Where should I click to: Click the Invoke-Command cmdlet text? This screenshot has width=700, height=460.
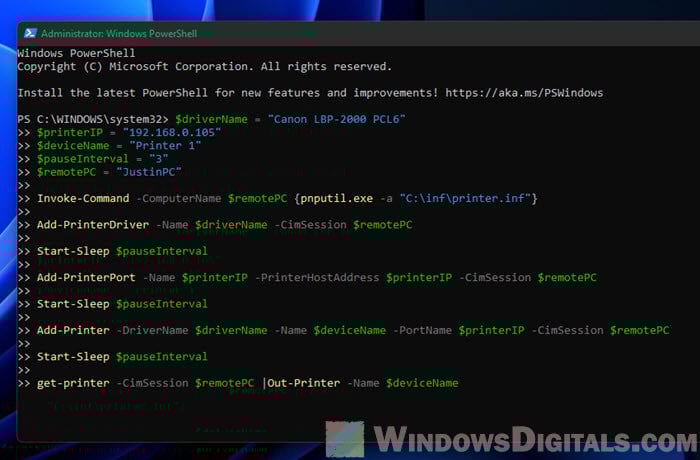point(83,198)
